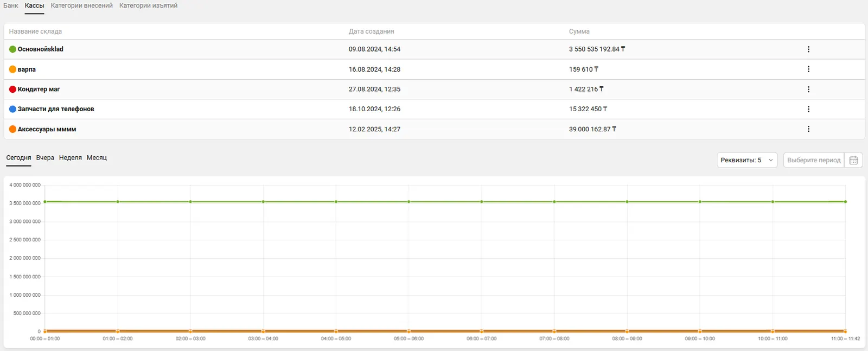The image size is (868, 351).
Task: Click the Запчасти для телефонов row name
Action: 56,109
